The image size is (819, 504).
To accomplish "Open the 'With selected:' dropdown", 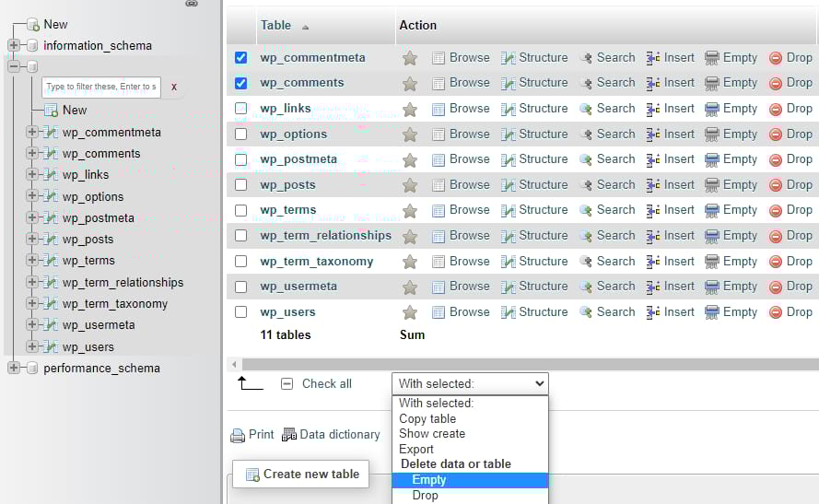I will [x=470, y=383].
